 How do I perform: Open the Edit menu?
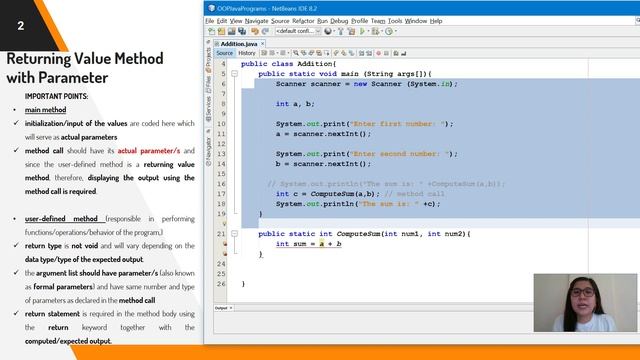click(222, 21)
